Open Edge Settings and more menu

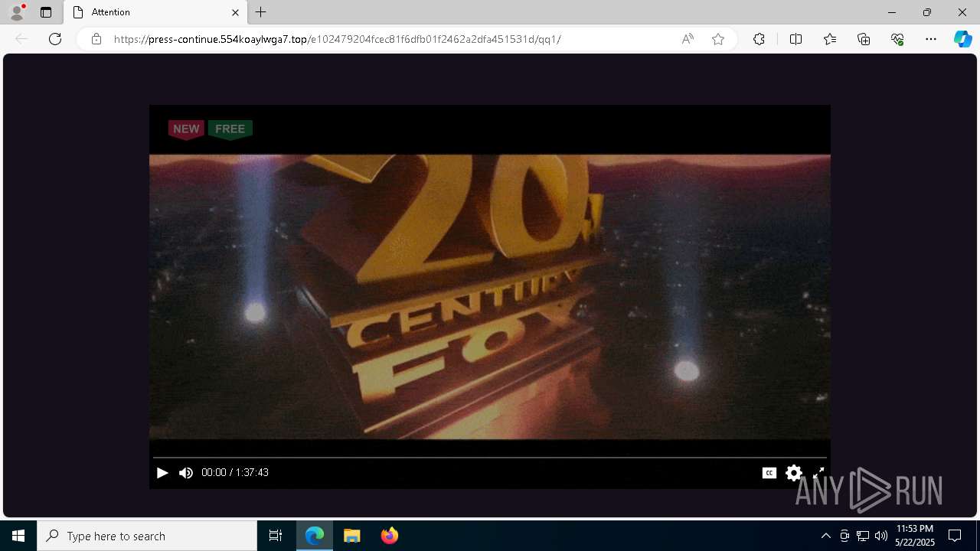coord(931,39)
